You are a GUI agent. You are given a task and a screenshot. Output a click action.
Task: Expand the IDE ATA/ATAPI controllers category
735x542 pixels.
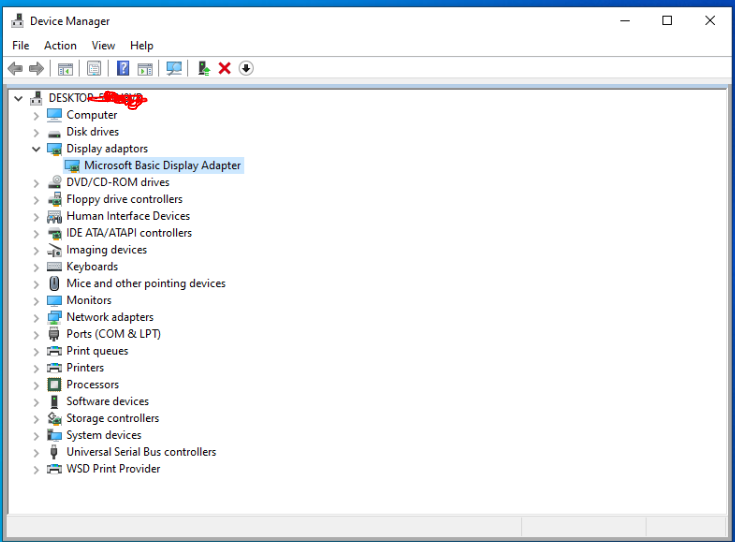36,233
